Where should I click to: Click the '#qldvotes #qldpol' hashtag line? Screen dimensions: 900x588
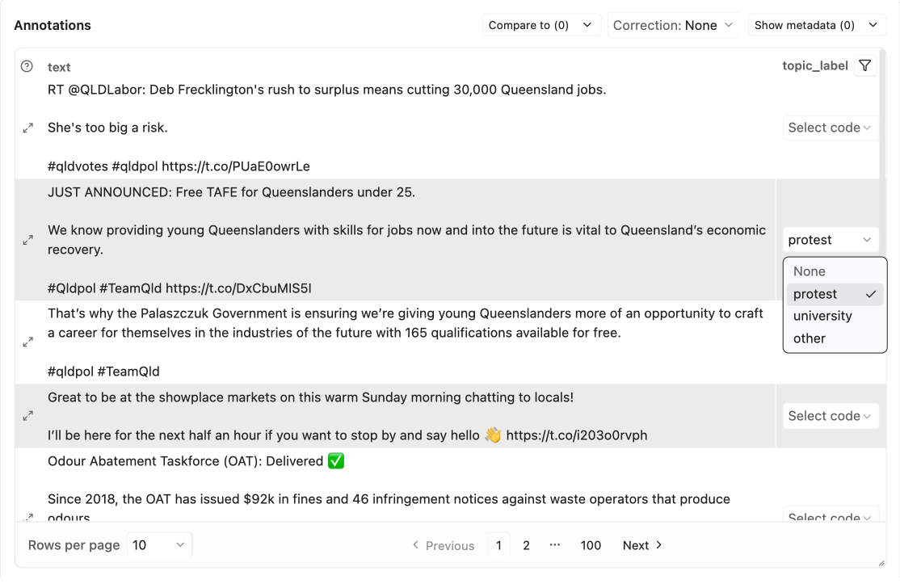(x=179, y=166)
